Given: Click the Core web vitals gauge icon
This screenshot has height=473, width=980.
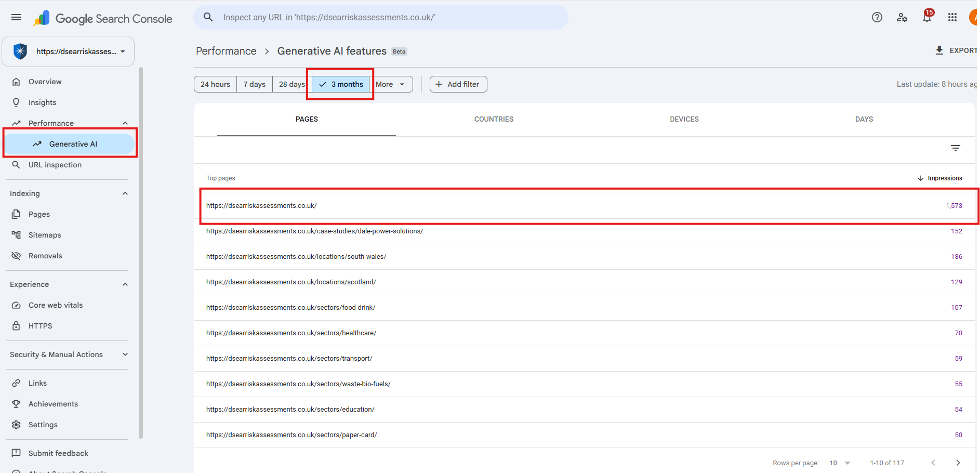Looking at the screenshot, I should point(16,305).
